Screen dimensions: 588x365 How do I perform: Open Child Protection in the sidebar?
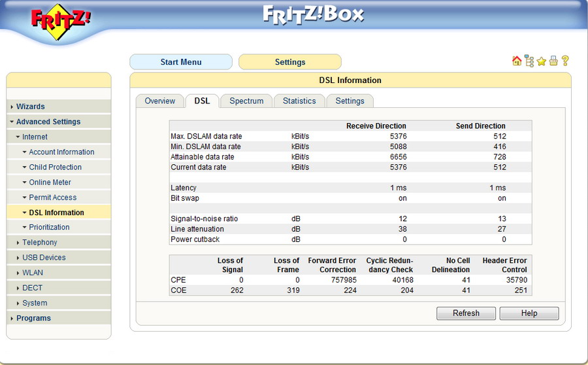pos(55,167)
